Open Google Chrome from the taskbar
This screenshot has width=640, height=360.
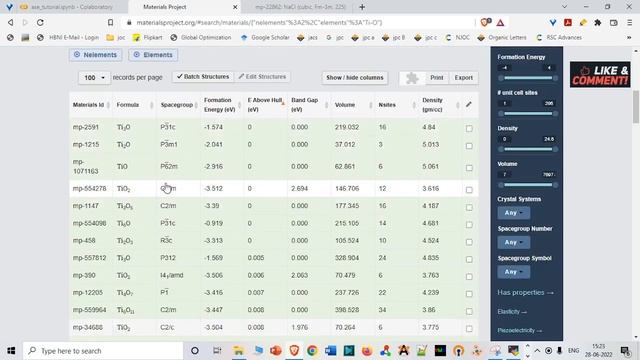(x=312, y=351)
